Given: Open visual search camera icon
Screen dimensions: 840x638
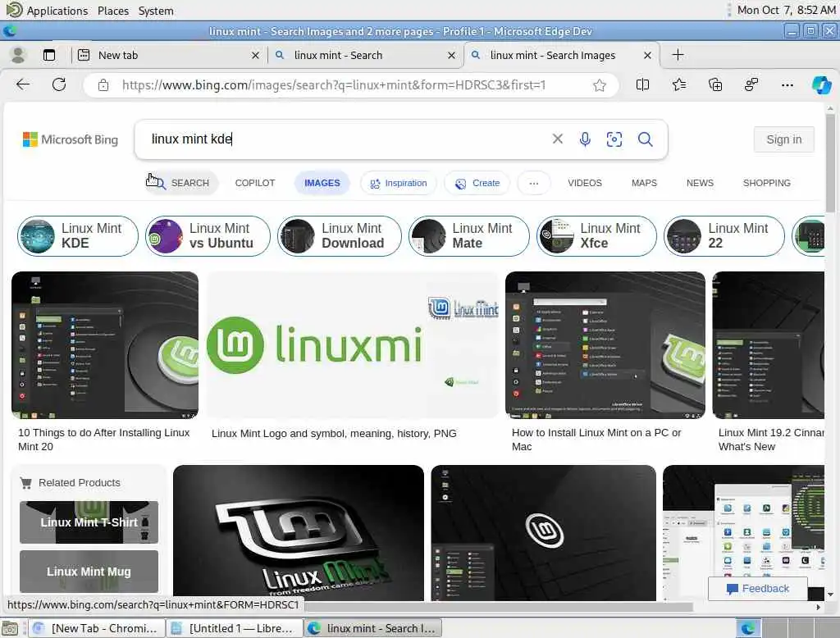Looking at the screenshot, I should (614, 139).
